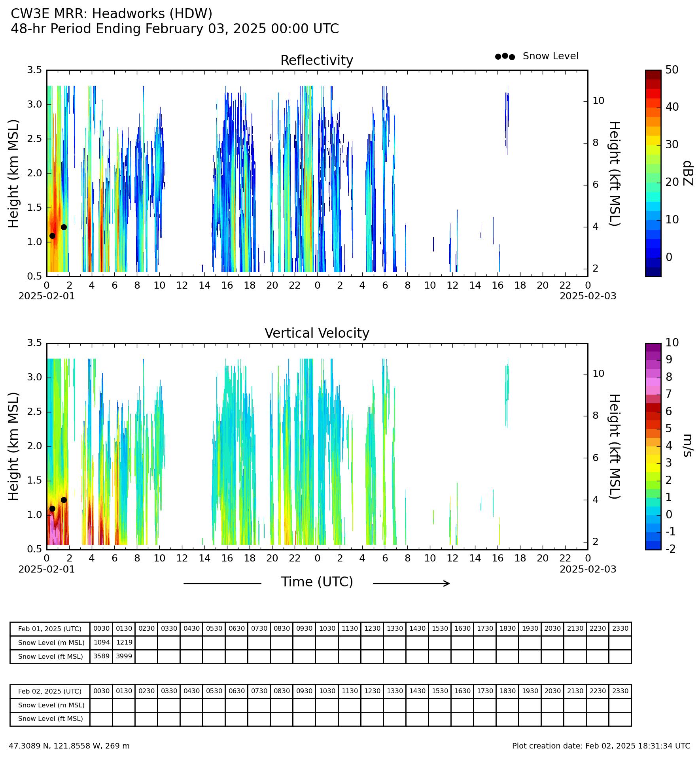
Task: Click the dBZ reflectivity colorbar
Action: (653, 173)
